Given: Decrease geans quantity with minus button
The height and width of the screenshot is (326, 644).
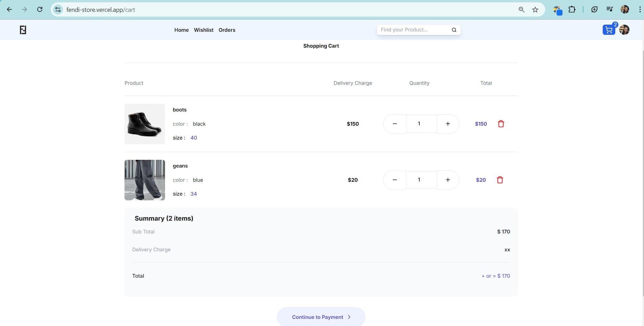Looking at the screenshot, I should pyautogui.click(x=395, y=180).
